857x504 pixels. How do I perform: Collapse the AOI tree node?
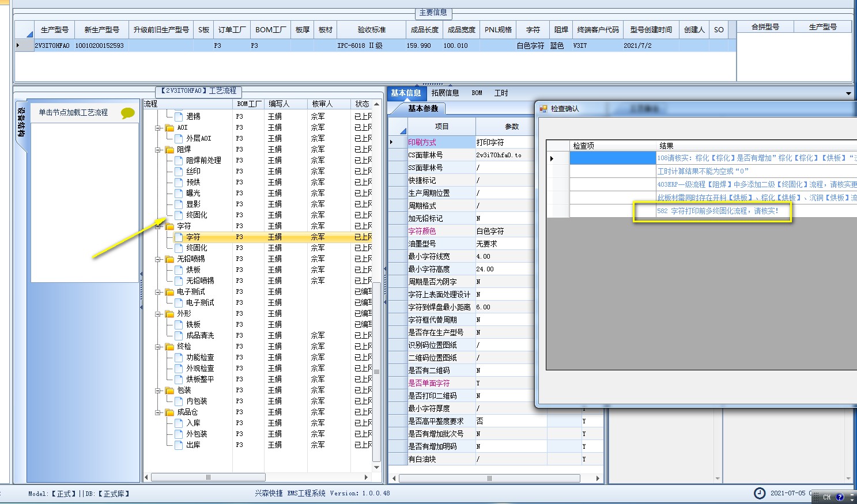[158, 127]
